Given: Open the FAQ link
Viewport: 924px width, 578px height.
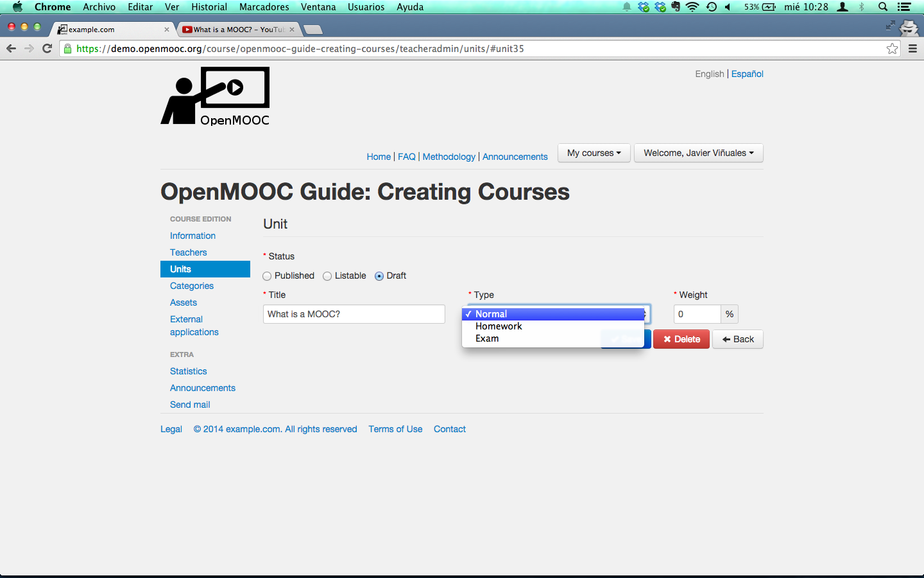Looking at the screenshot, I should pyautogui.click(x=407, y=157).
